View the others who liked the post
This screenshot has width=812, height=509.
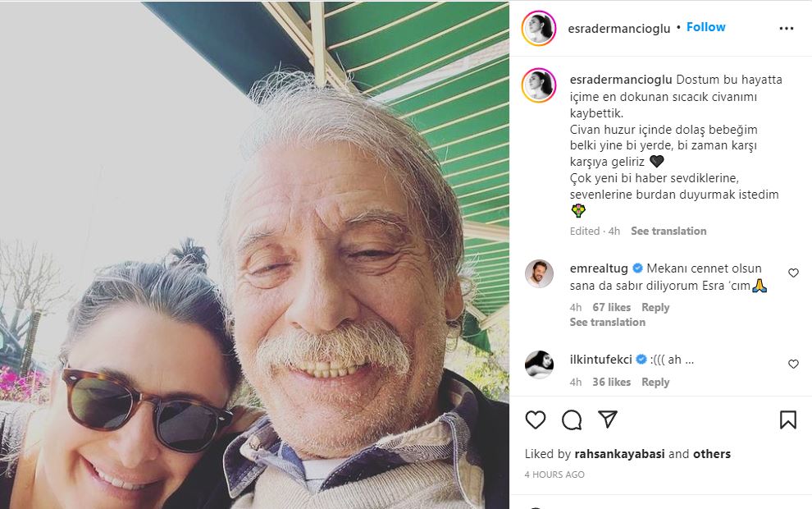(711, 454)
